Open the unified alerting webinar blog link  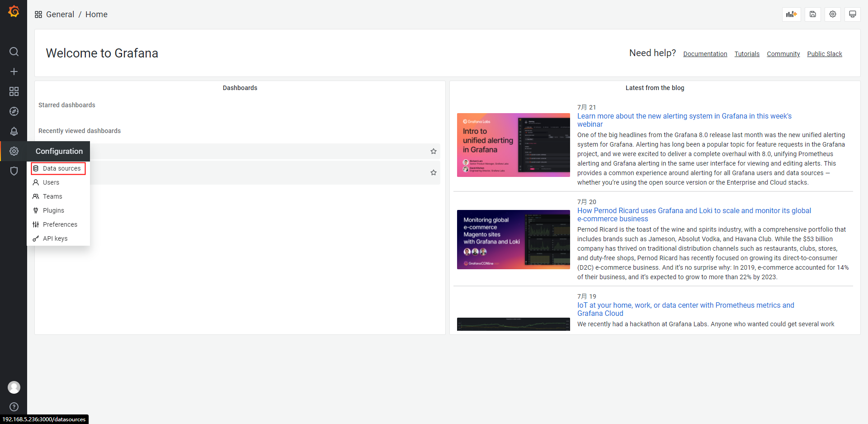tap(684, 120)
